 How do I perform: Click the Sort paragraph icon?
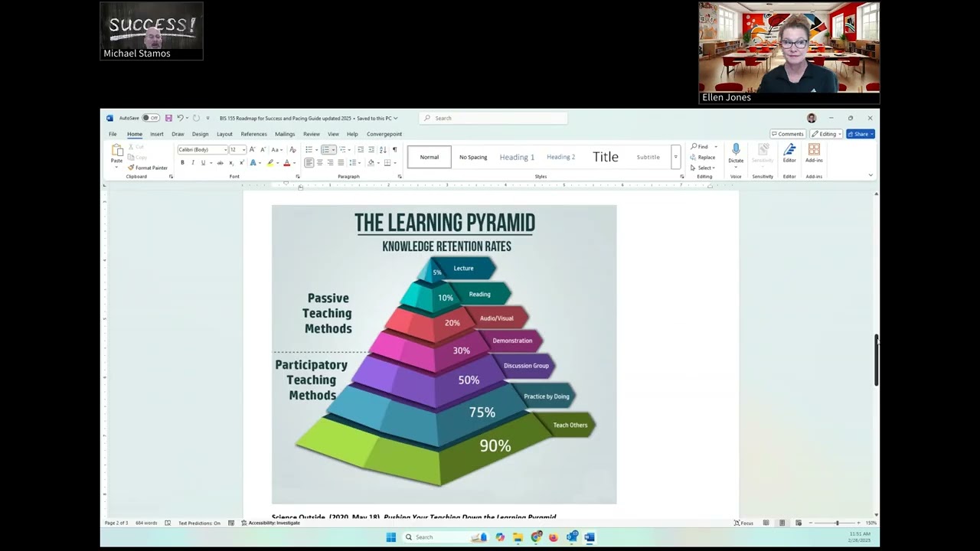pyautogui.click(x=383, y=149)
